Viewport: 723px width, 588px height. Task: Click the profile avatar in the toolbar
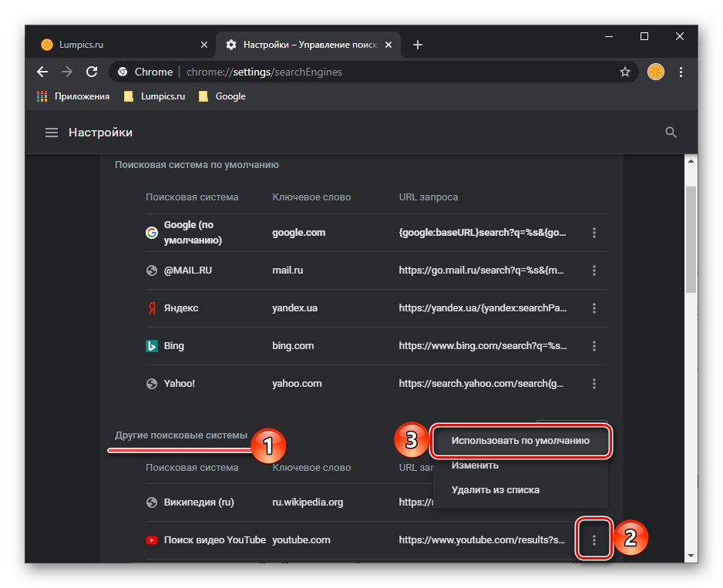(x=655, y=72)
